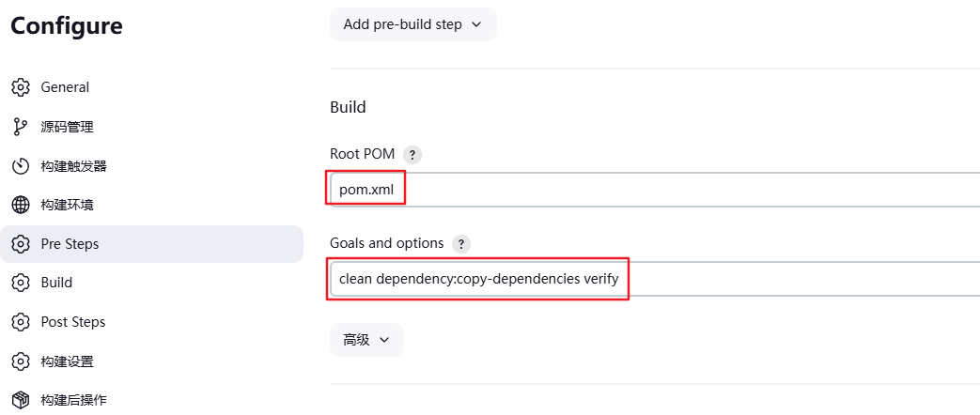Click the 构建设置 gear icon
Viewport: 980px width, 415px height.
click(21, 361)
